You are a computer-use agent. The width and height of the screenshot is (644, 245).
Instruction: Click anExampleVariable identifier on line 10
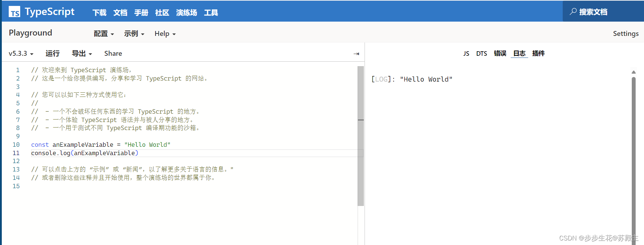(83, 145)
